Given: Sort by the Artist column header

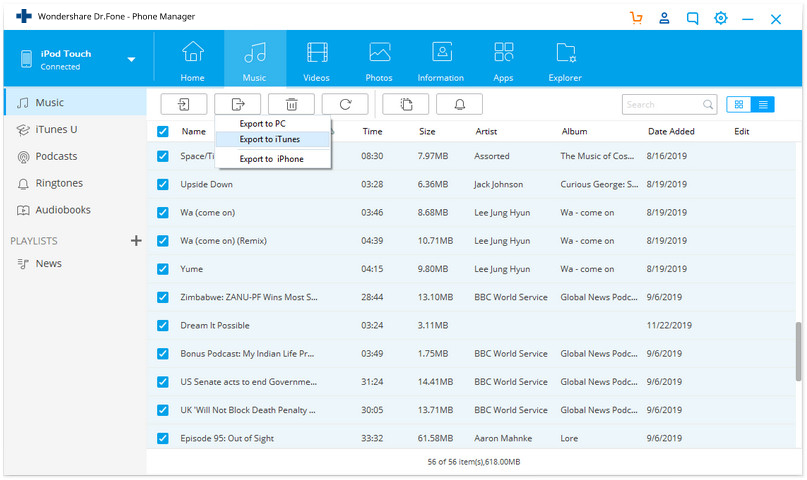Looking at the screenshot, I should tap(486, 132).
